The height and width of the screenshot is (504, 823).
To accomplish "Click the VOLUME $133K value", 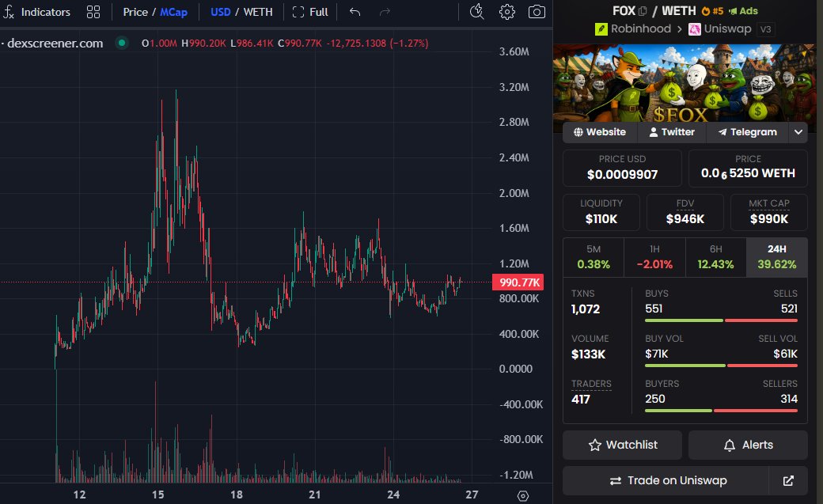I will (589, 354).
